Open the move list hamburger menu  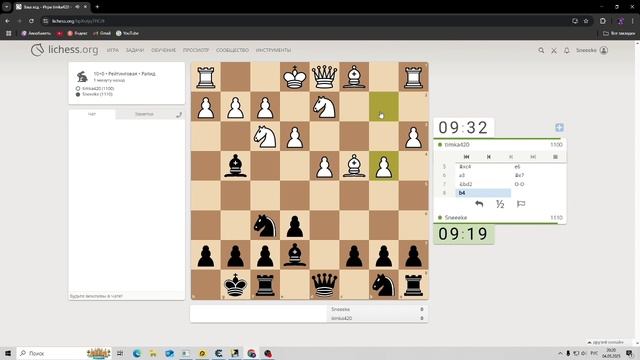pyautogui.click(x=555, y=157)
